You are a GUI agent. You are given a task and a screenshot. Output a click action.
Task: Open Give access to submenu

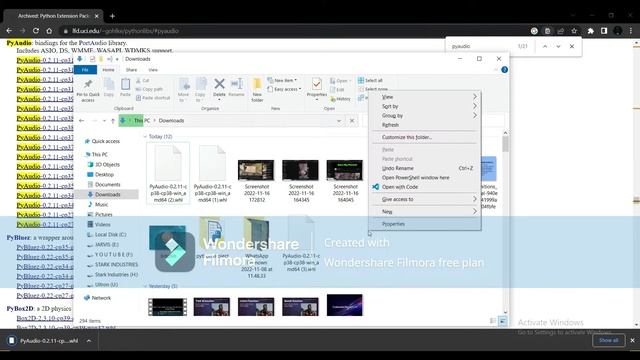424,199
